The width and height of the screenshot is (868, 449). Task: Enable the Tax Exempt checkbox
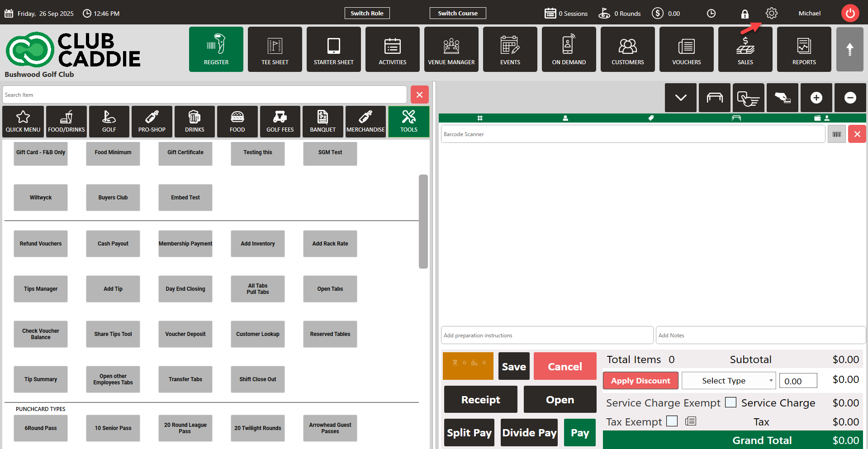click(672, 421)
